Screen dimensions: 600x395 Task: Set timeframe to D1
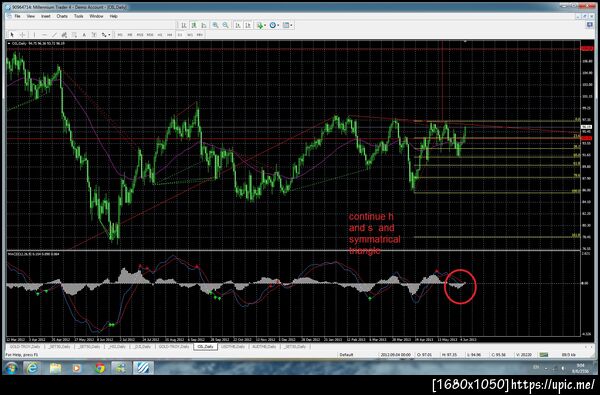coord(180,35)
